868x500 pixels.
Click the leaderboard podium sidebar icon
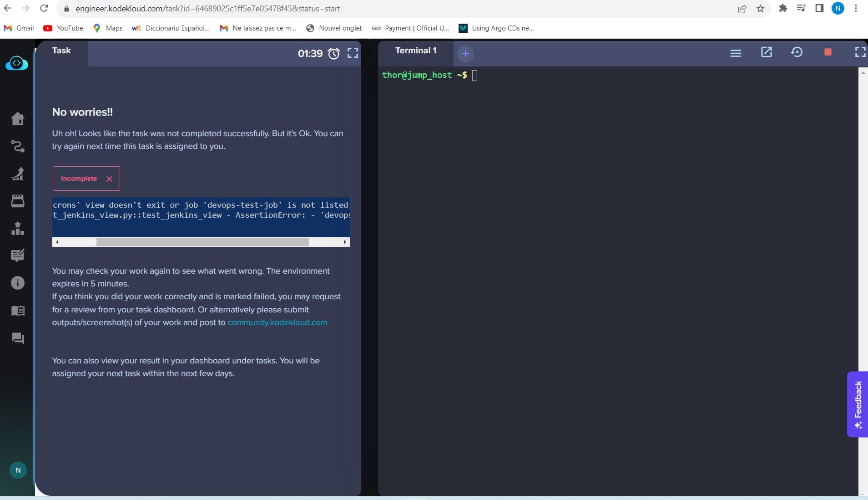tap(18, 228)
